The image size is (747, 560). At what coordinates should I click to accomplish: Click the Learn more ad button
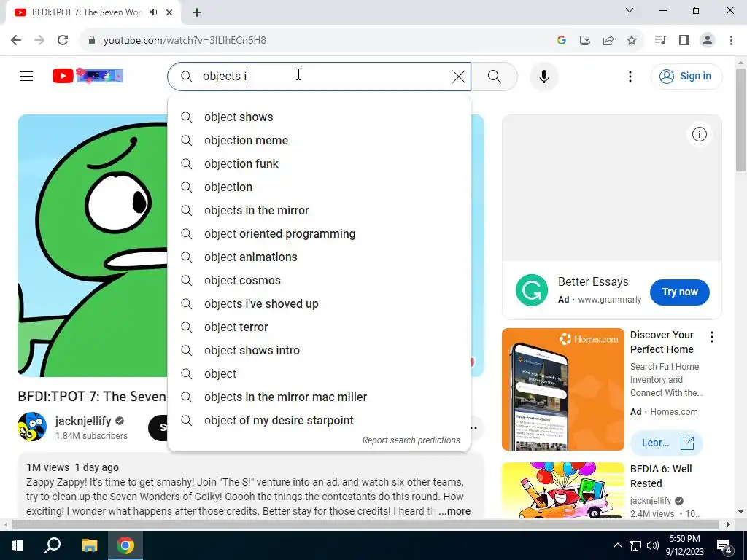tap(667, 443)
